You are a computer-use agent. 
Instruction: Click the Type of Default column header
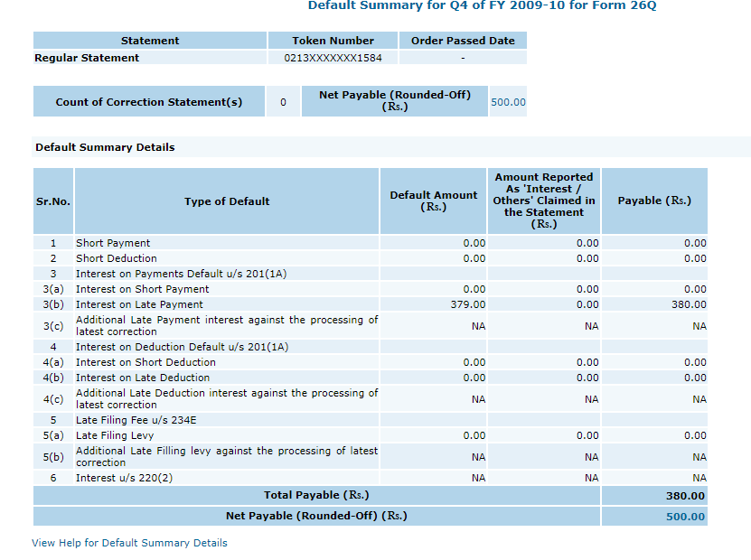(227, 201)
